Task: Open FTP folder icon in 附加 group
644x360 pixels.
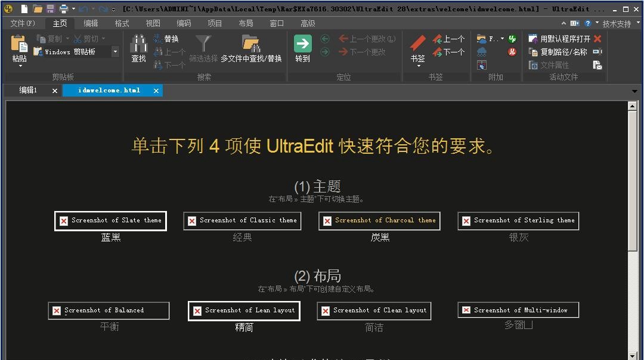Action: (x=481, y=39)
